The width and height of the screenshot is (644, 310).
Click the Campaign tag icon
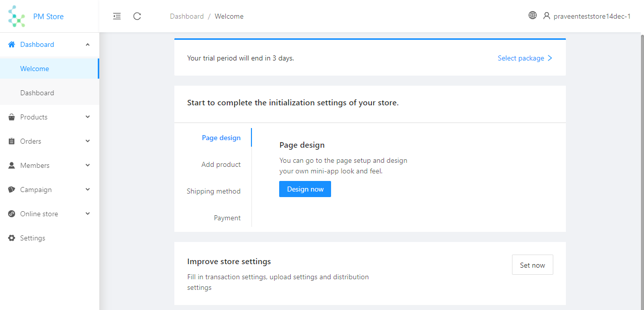(x=12, y=190)
